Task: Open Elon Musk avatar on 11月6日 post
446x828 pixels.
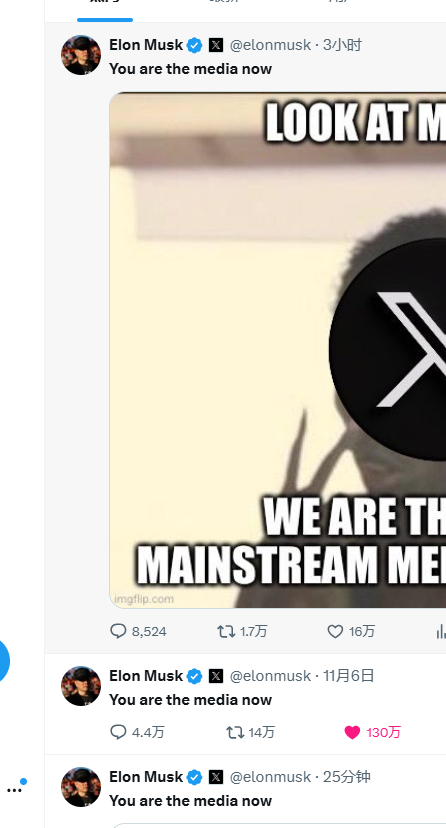Action: coord(81,686)
